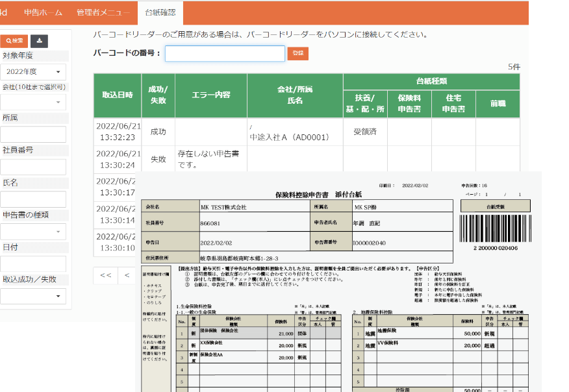Click the 受領済 cell in the first row
This screenshot has height=392, width=569.
tap(366, 132)
